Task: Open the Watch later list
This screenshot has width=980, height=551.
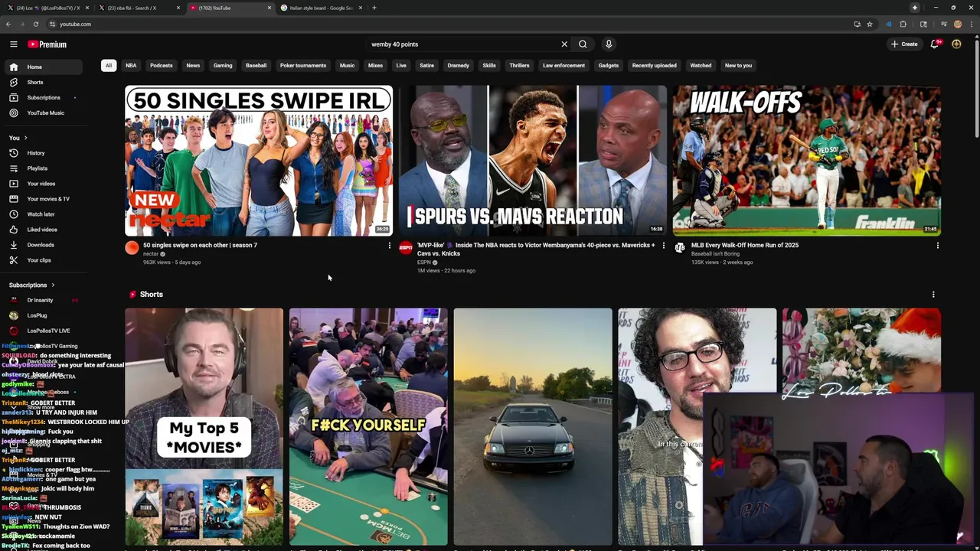Action: pyautogui.click(x=42, y=214)
